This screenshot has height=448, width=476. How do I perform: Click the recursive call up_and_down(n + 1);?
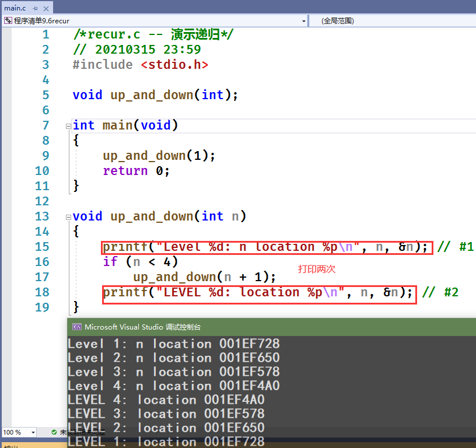tap(205, 277)
